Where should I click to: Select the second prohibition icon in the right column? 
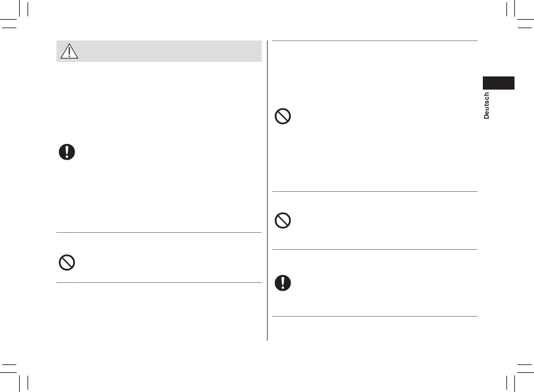click(x=283, y=220)
